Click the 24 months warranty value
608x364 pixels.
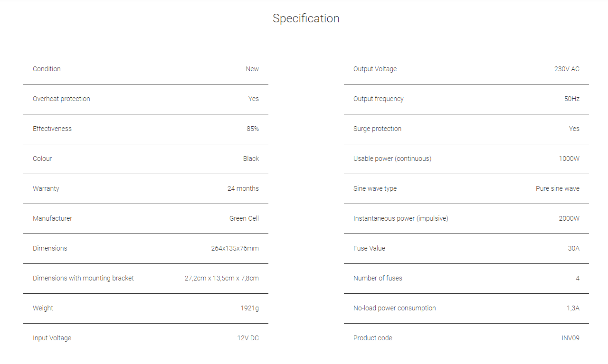coord(243,188)
